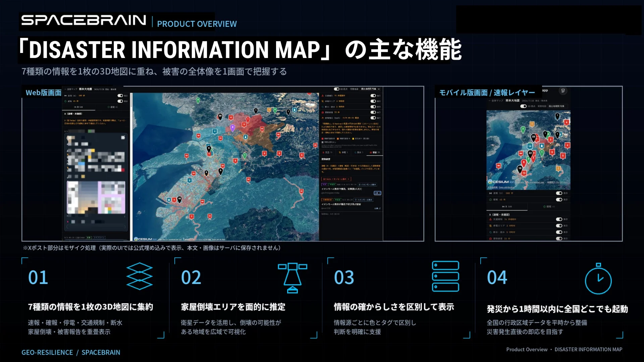Click yellow 変化あり legend swatch
Image resolution: width=644 pixels, height=362 pixels.
coord(353,138)
